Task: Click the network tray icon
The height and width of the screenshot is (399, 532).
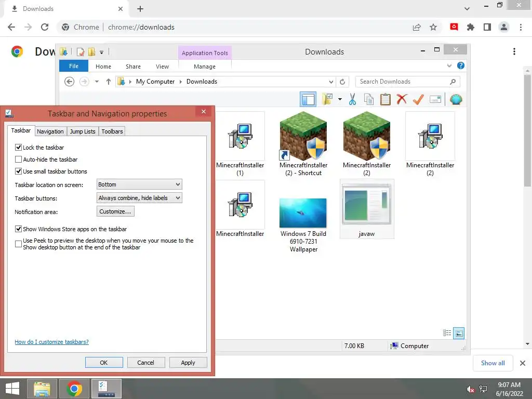Action: (483, 389)
